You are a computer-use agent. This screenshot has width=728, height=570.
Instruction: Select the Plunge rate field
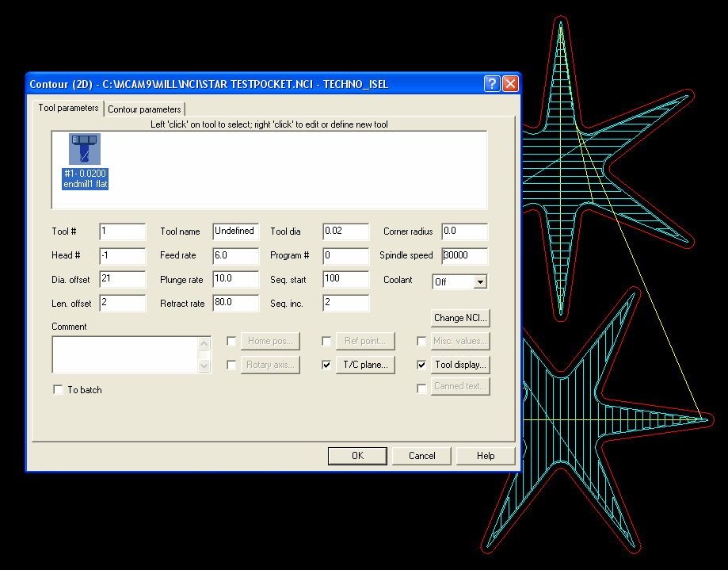click(x=235, y=280)
